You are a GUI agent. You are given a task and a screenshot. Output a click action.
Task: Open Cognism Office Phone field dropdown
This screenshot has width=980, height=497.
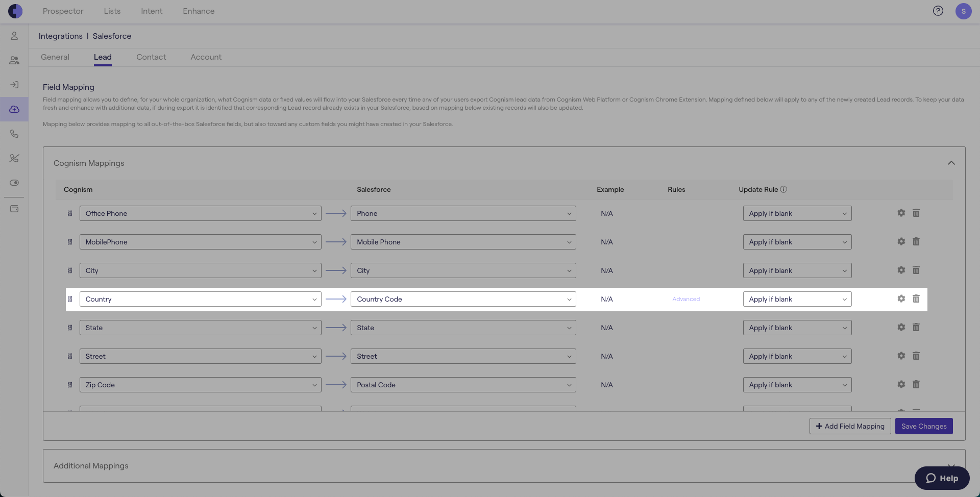201,213
